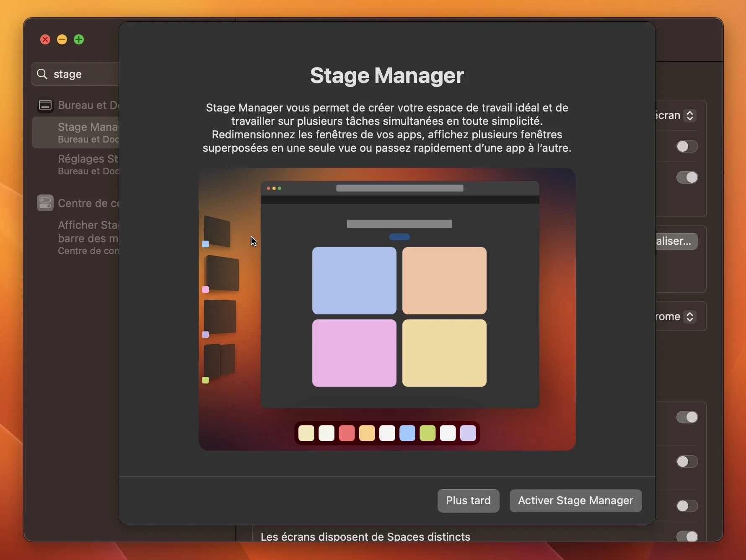Toggle the enabled switch just above the "aliser…" button
Viewport: 746px width, 560px height.
tap(687, 177)
